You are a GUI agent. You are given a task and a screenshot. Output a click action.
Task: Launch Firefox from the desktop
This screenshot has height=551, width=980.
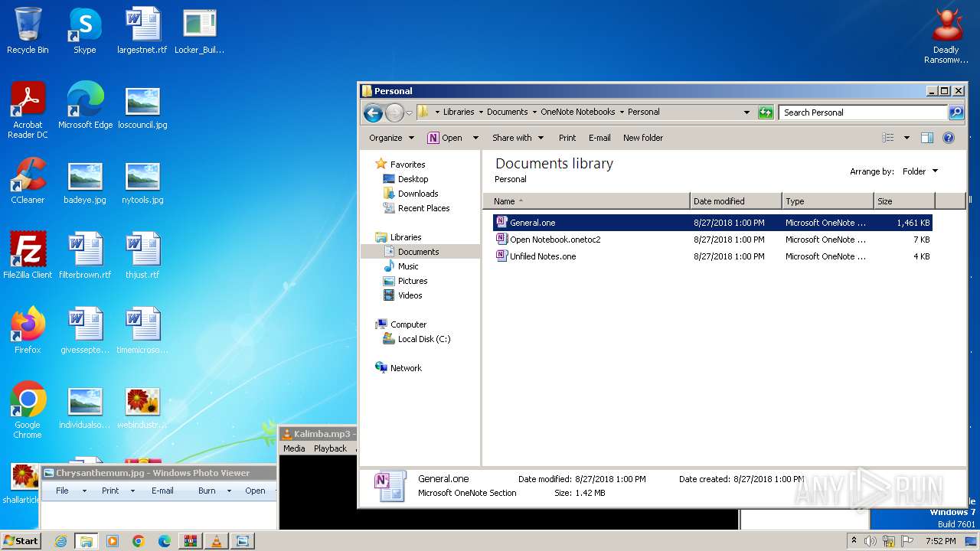(x=28, y=331)
